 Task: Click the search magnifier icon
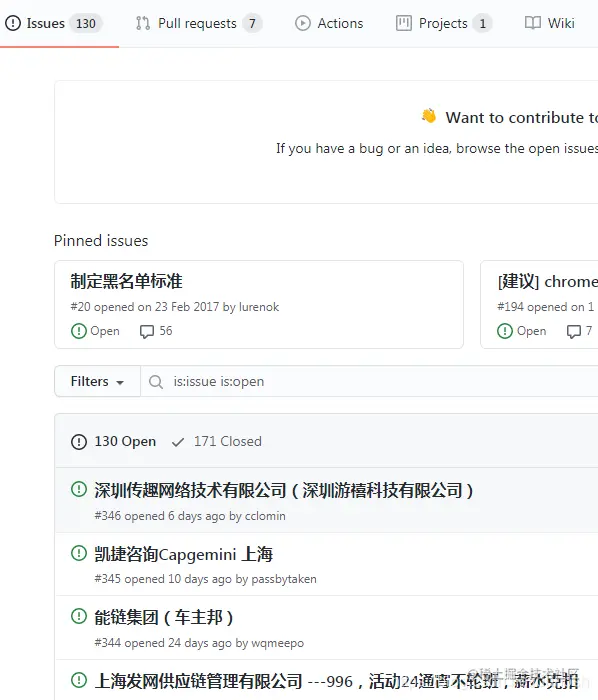click(x=156, y=382)
